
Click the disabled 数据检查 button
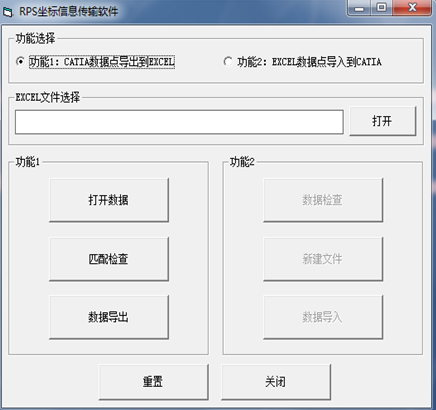tap(323, 200)
